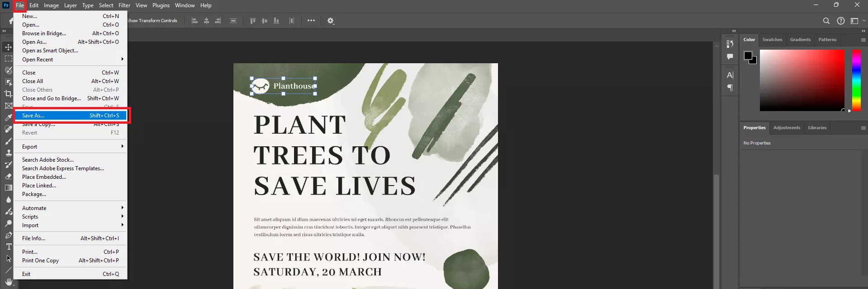
Task: Select the Crop tool
Action: 8,94
